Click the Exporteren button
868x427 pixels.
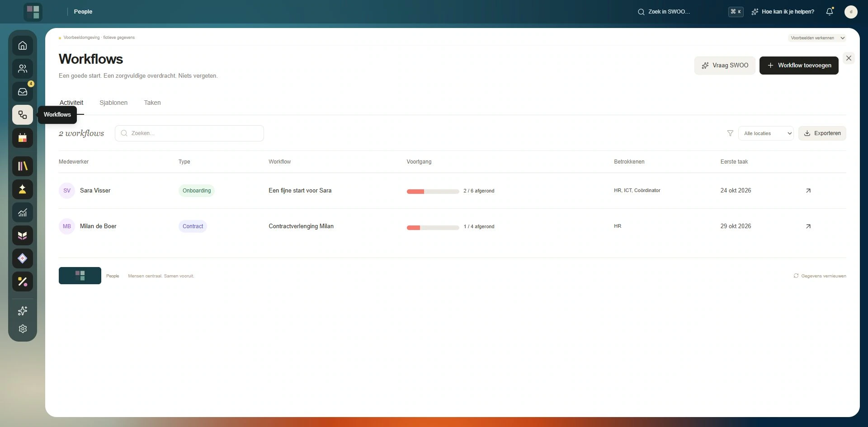822,133
